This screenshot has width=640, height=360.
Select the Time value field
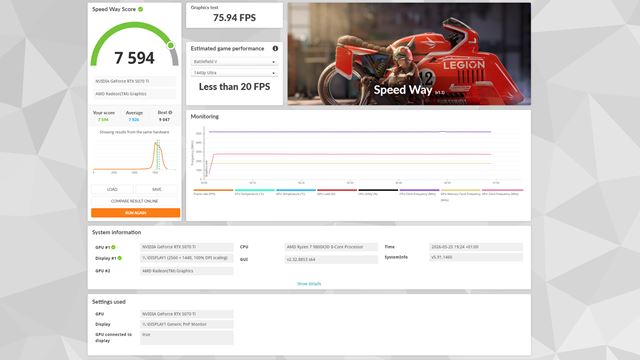pos(476,247)
